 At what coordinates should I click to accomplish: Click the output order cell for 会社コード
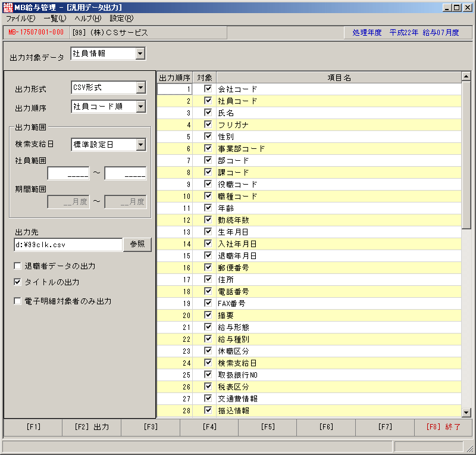(x=174, y=89)
